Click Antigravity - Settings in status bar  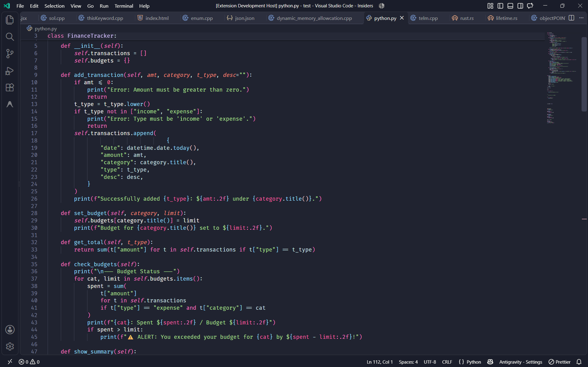coord(521,362)
